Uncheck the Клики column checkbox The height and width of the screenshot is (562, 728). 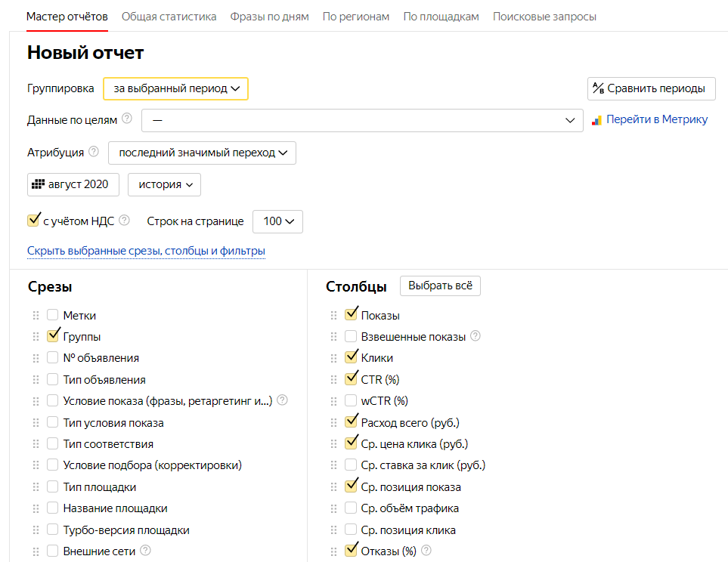[351, 357]
